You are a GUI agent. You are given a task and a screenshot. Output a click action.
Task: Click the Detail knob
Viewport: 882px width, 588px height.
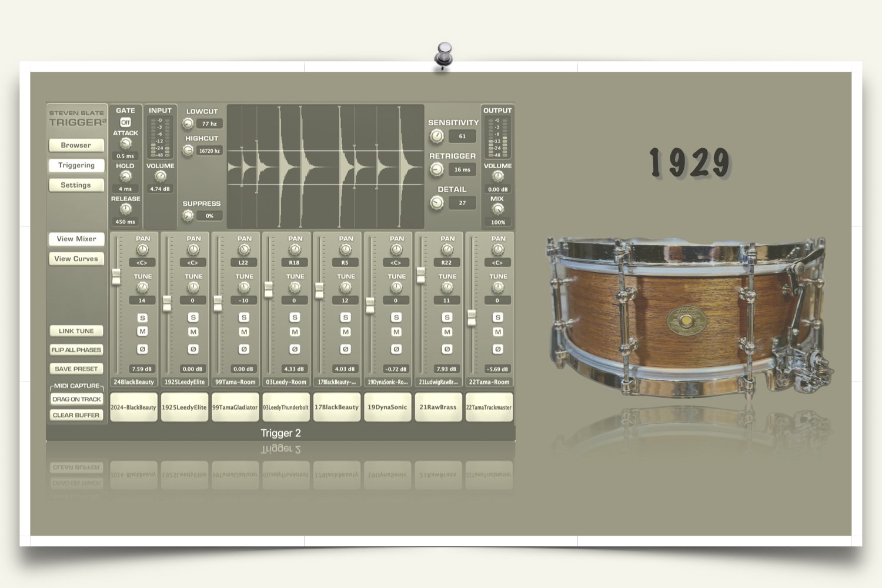pyautogui.click(x=437, y=203)
